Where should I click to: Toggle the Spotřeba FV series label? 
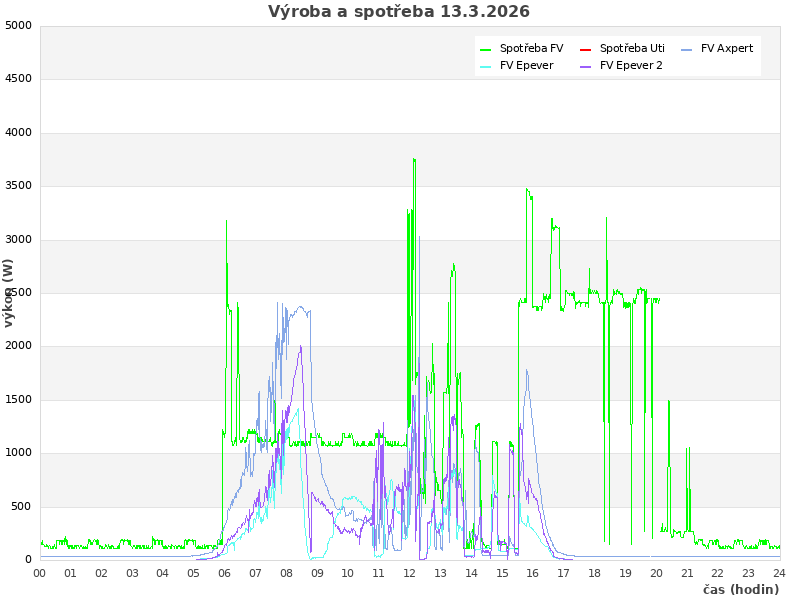pyautogui.click(x=531, y=48)
